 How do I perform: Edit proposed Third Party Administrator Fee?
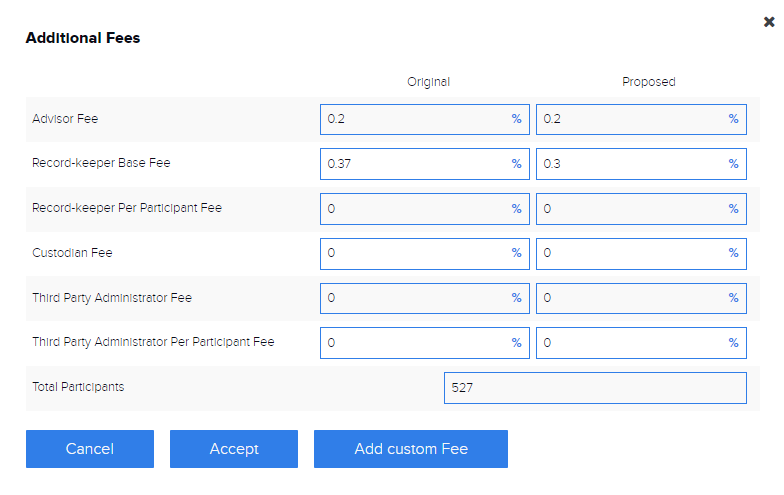point(630,298)
